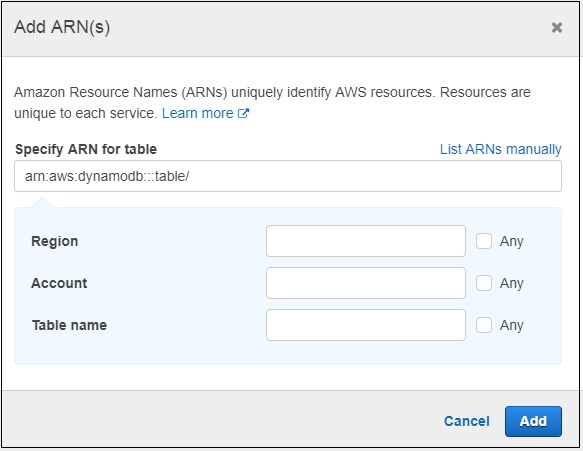Click the 'Any' text beside the Table name checkbox
The image size is (583, 451).
(512, 325)
